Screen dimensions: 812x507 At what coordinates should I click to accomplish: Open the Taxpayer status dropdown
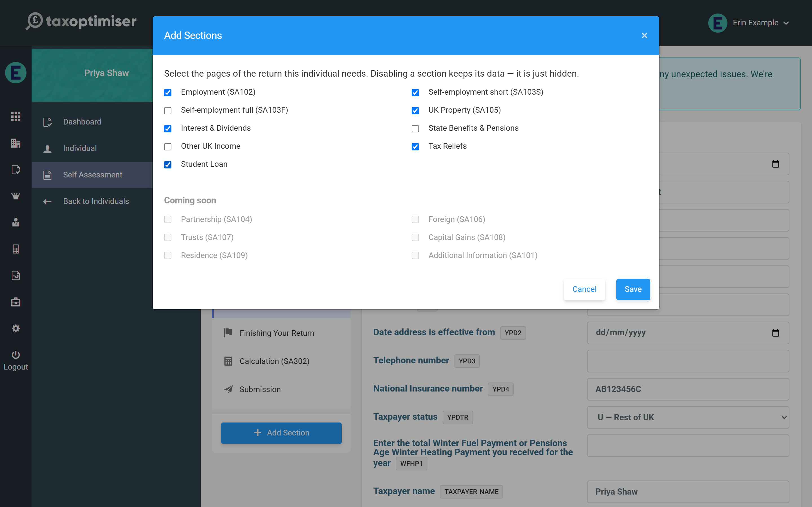point(688,417)
